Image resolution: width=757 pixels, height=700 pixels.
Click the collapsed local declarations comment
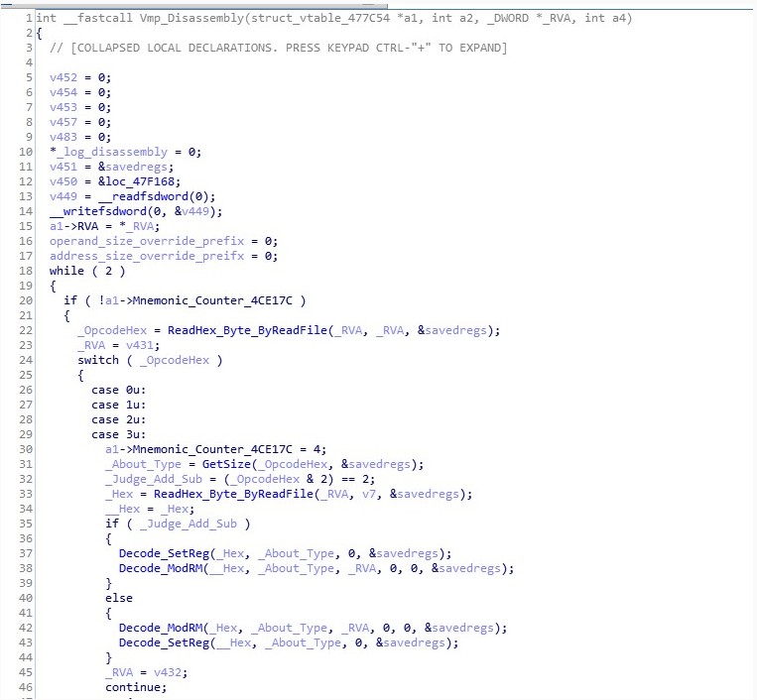279,48
